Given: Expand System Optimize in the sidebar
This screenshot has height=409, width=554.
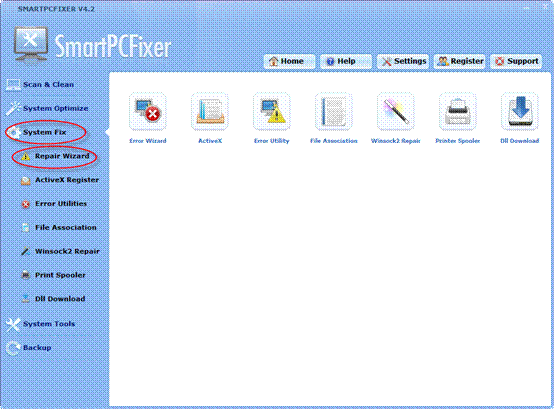Looking at the screenshot, I should pyautogui.click(x=47, y=108).
